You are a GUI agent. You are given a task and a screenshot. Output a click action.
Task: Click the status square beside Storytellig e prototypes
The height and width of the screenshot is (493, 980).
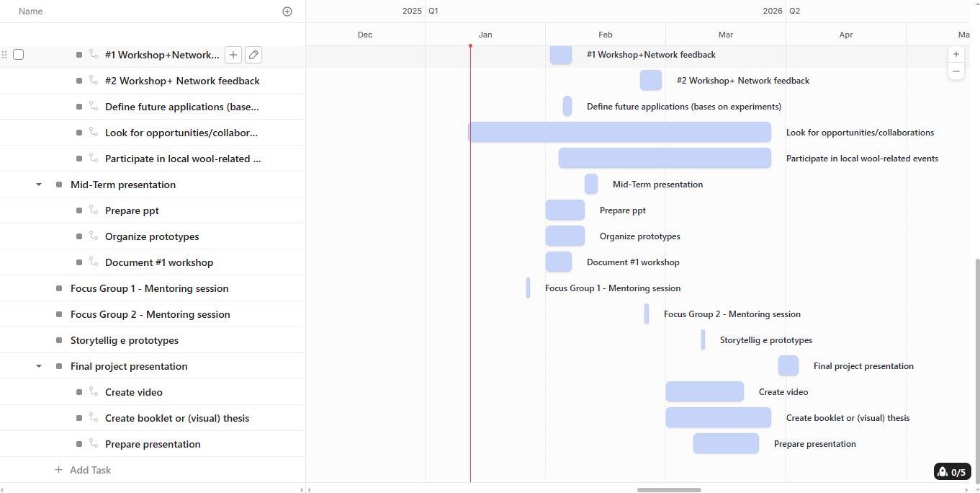click(59, 340)
